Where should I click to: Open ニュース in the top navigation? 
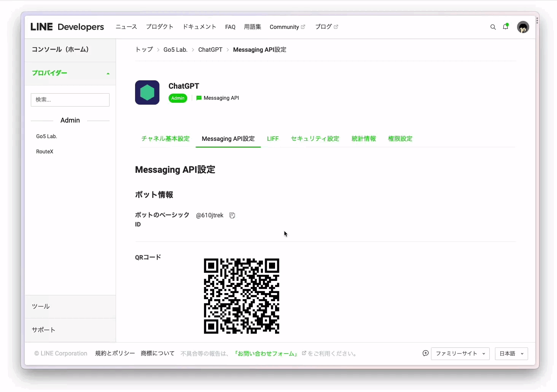[126, 27]
